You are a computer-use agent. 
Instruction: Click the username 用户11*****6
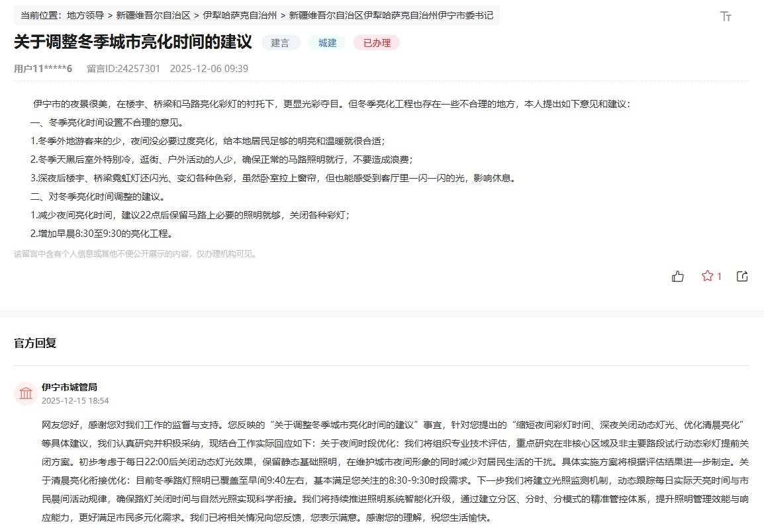tap(43, 69)
